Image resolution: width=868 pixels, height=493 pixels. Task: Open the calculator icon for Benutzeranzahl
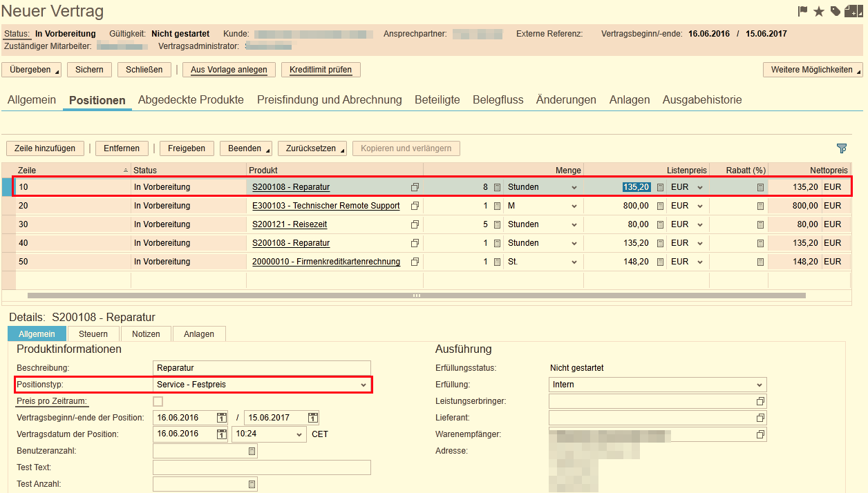point(252,451)
